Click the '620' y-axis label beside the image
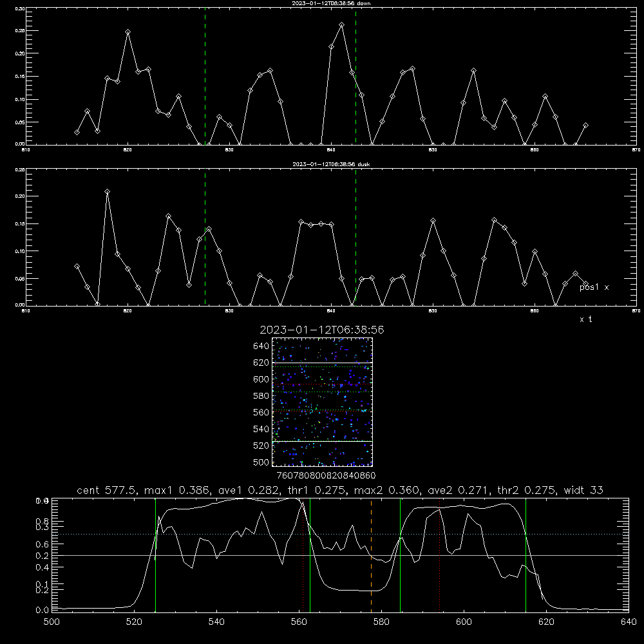 point(261,363)
